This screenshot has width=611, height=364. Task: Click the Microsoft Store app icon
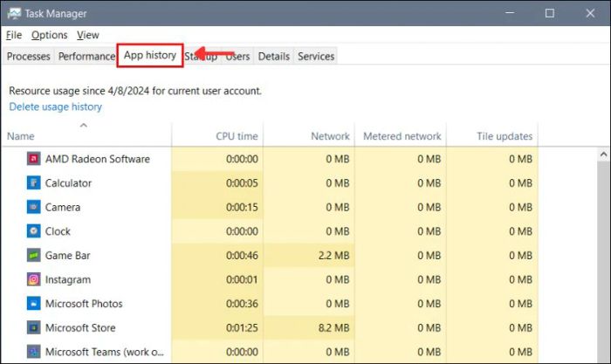33,327
